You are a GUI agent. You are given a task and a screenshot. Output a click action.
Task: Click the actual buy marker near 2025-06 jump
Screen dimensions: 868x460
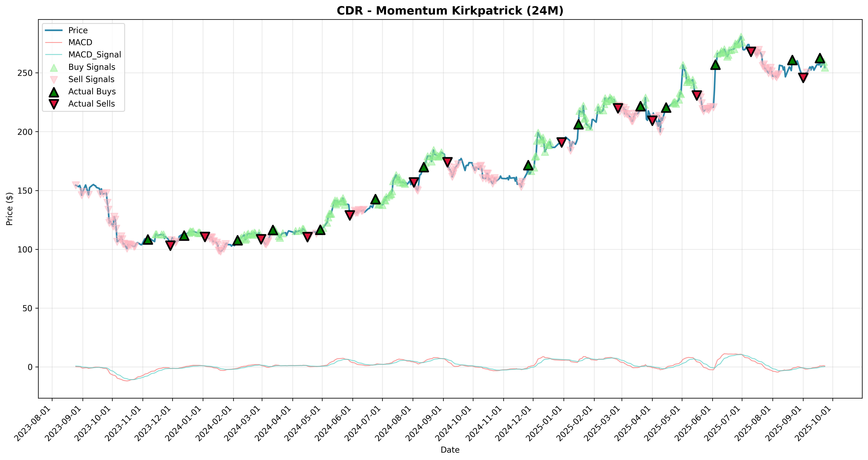[715, 65]
